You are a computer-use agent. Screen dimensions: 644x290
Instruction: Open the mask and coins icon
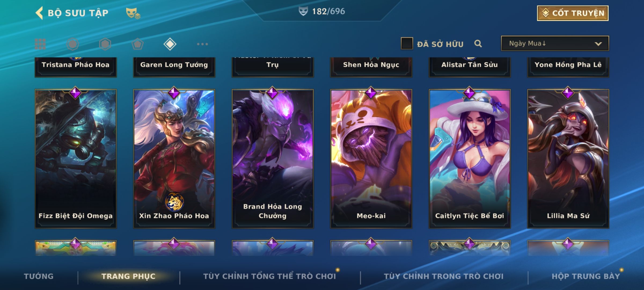(x=133, y=13)
